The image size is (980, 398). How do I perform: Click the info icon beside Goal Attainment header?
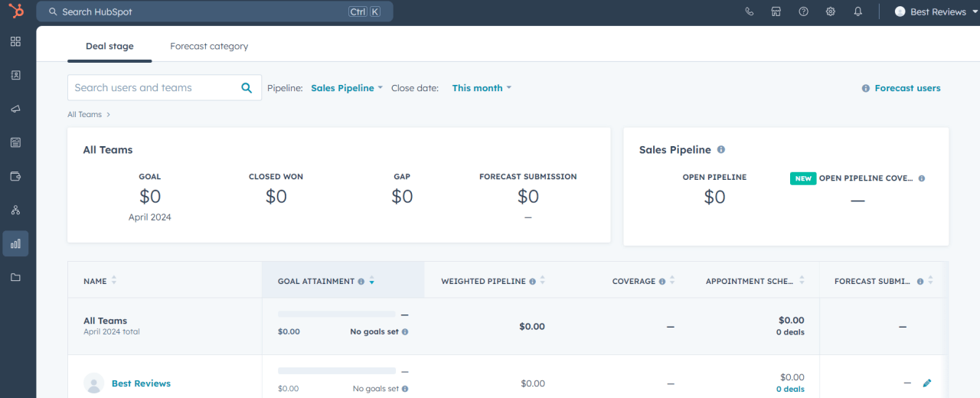pyautogui.click(x=361, y=282)
